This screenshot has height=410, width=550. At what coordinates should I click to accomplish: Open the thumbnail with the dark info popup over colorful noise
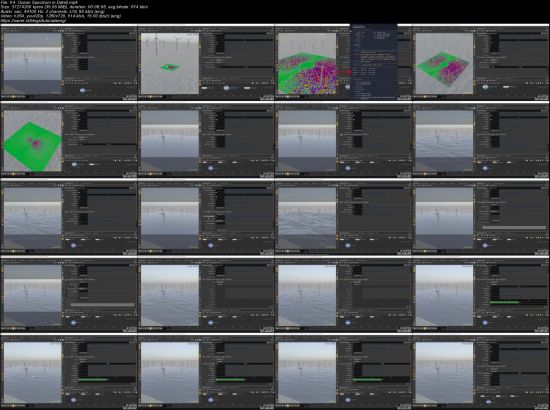tap(343, 63)
